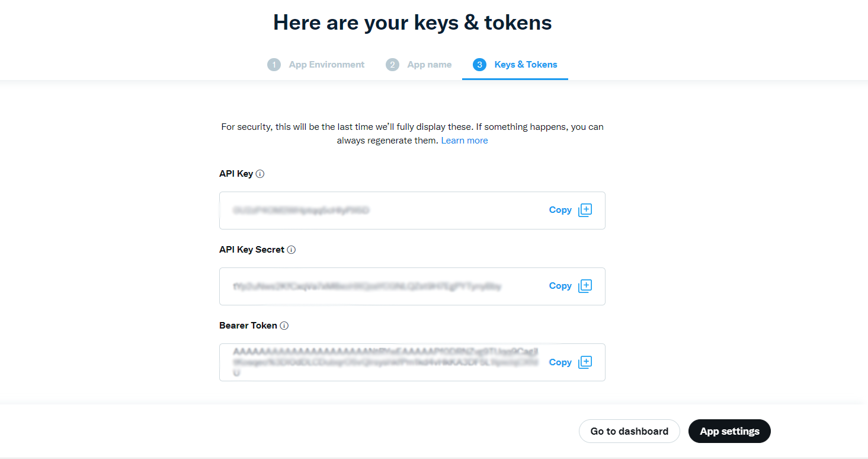Image resolution: width=868 pixels, height=459 pixels.
Task: Click Copy for the Bearer Token
Action: [x=560, y=362]
